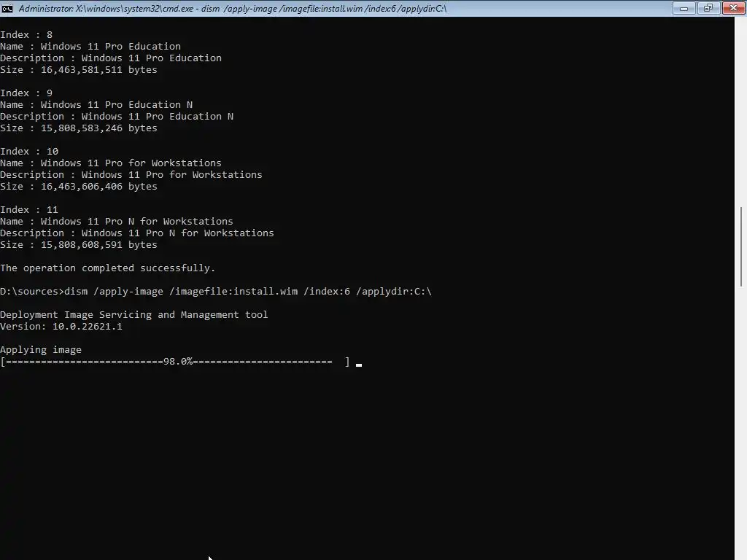The image size is (747, 560).
Task: Click 'Name : Windows 11 Pro N for Workstations'
Action: tap(117, 222)
